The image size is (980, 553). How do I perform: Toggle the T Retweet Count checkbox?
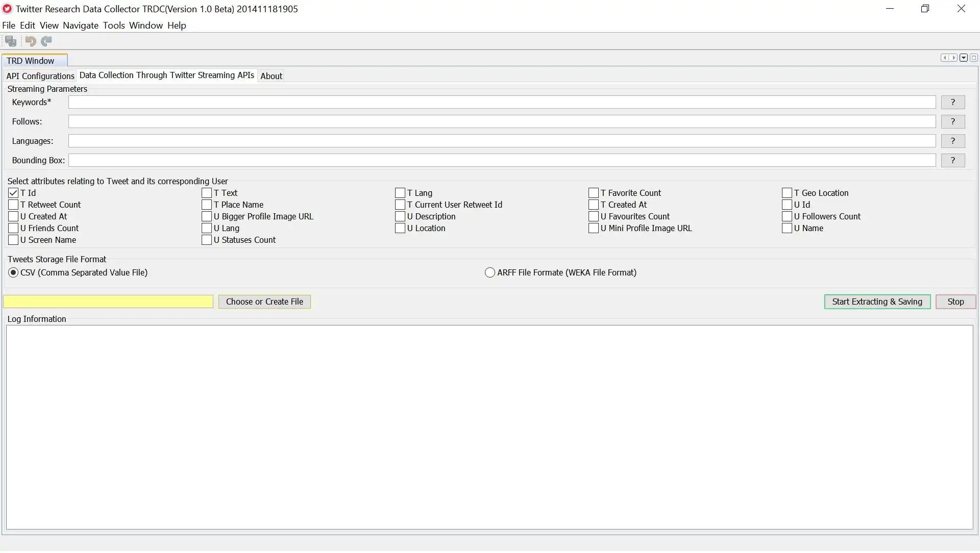(13, 204)
